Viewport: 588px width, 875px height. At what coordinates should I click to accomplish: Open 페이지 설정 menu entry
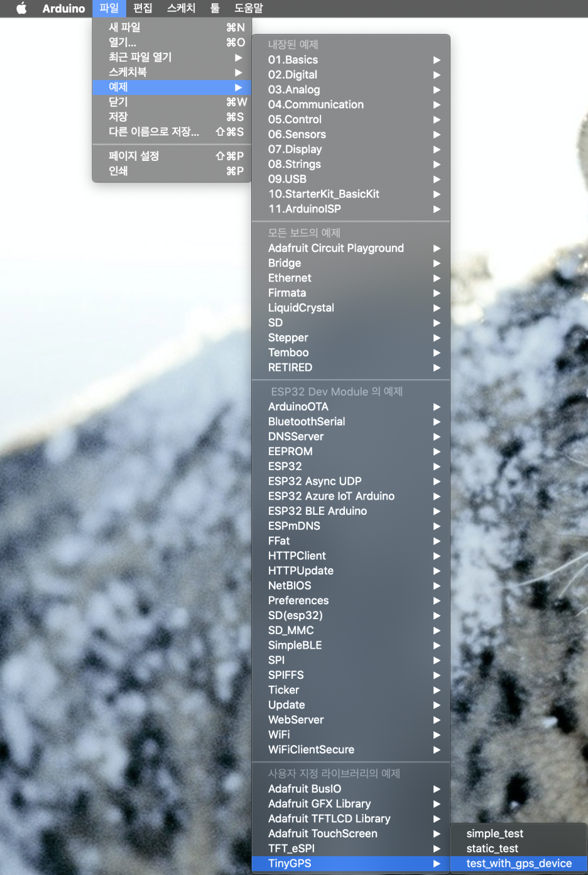[172, 156]
